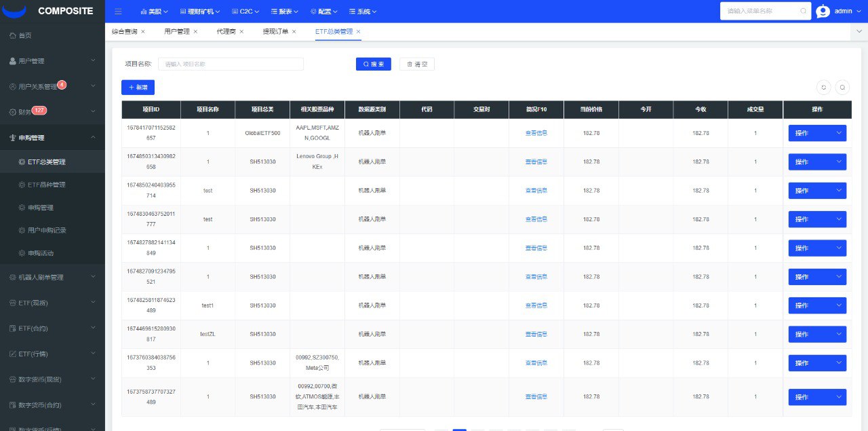868x431 pixels.
Task: Type in the 项目名称 input field
Action: click(x=231, y=64)
